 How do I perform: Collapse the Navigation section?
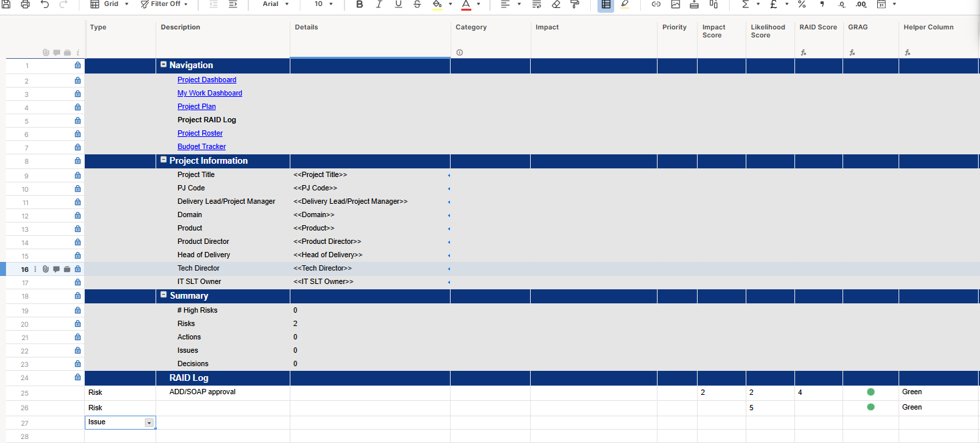pyautogui.click(x=164, y=65)
